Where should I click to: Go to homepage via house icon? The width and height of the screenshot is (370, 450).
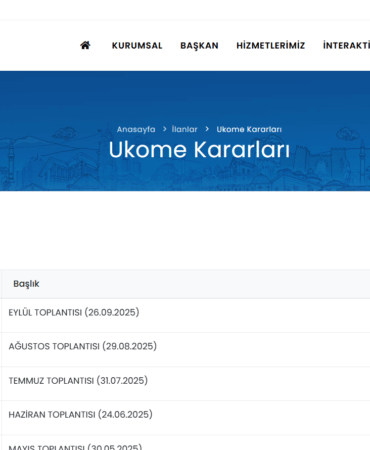click(85, 45)
